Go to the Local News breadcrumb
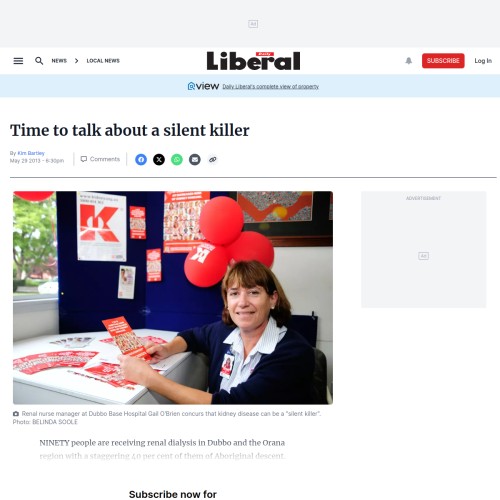 pos(103,61)
